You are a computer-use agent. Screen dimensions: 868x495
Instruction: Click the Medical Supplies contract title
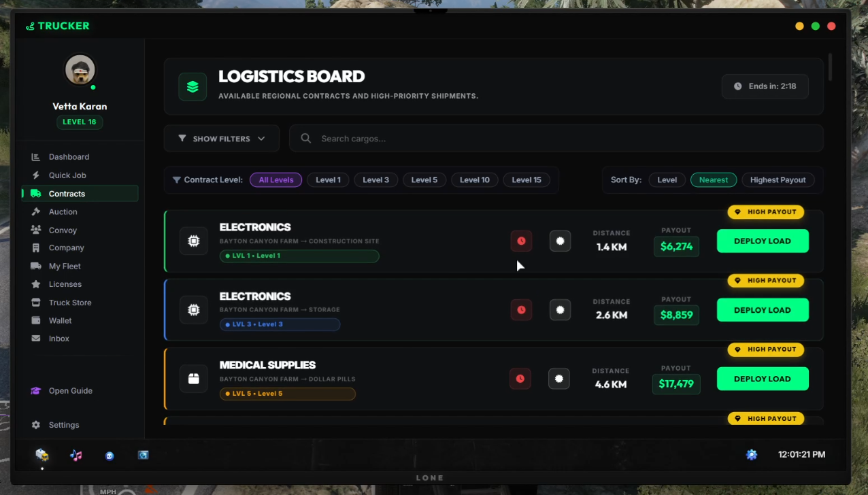tap(267, 365)
